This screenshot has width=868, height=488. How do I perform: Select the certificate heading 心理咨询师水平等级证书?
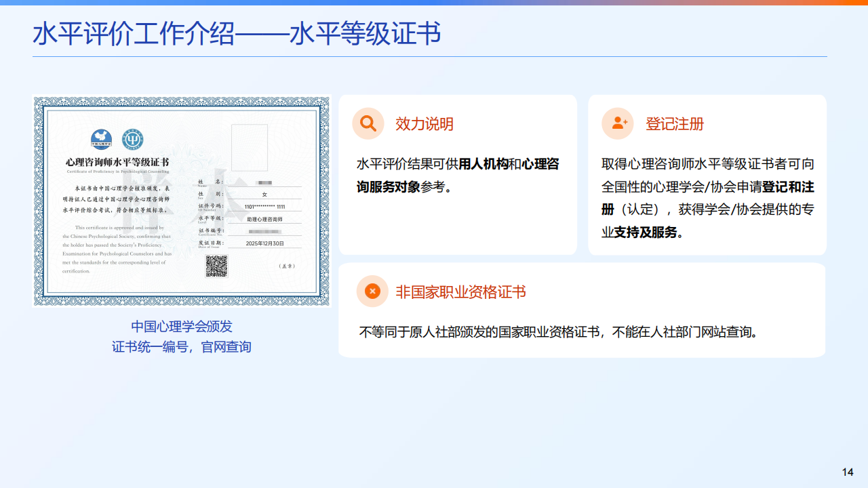coord(117,161)
